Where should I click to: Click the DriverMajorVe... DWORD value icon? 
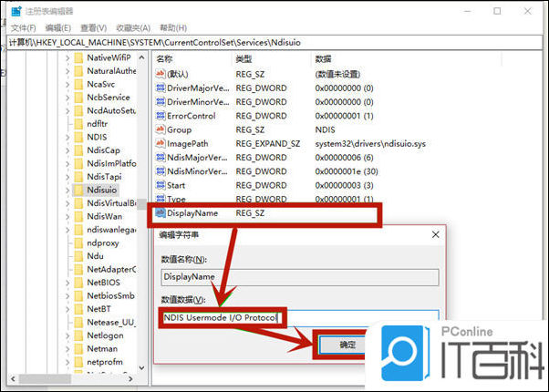click(161, 88)
